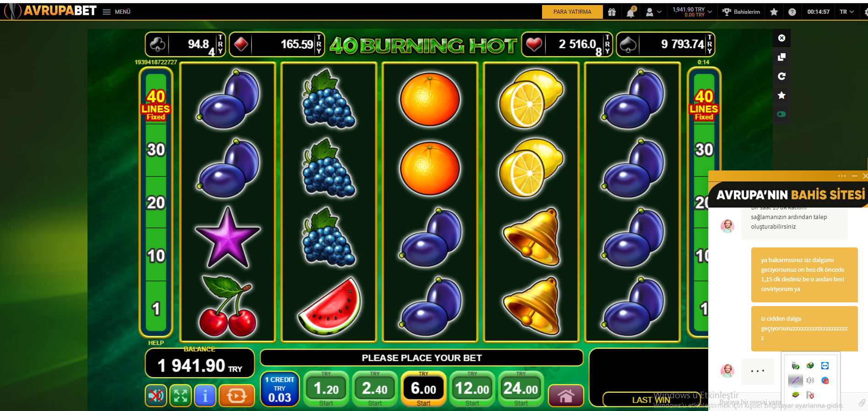Open the help question mark icon

tap(792, 12)
